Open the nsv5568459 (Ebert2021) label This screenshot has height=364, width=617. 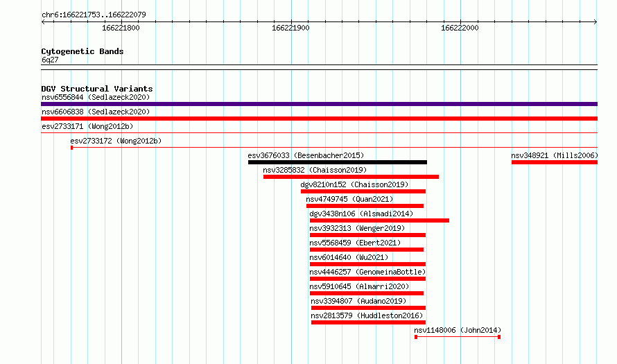coord(355,243)
